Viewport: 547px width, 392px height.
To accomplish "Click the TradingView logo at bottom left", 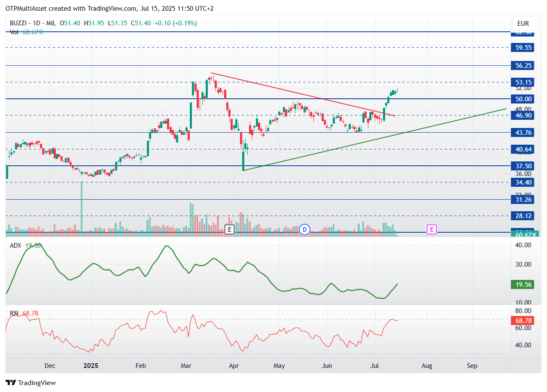I will click(x=30, y=383).
